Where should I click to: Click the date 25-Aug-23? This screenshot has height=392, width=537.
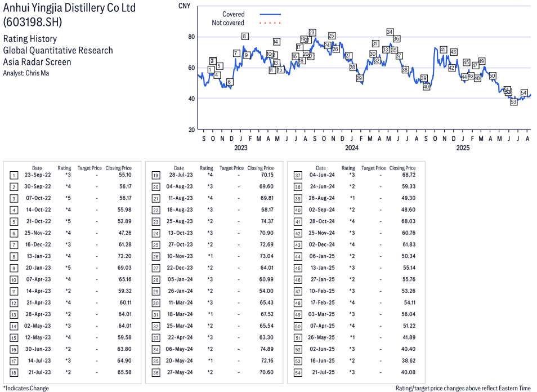(180, 221)
